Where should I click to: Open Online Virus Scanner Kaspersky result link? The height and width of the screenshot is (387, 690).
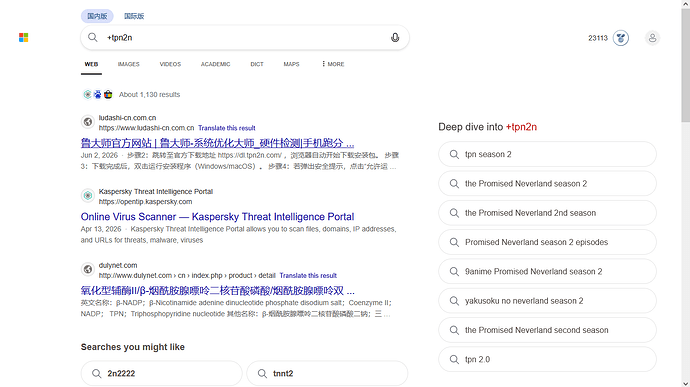point(217,217)
